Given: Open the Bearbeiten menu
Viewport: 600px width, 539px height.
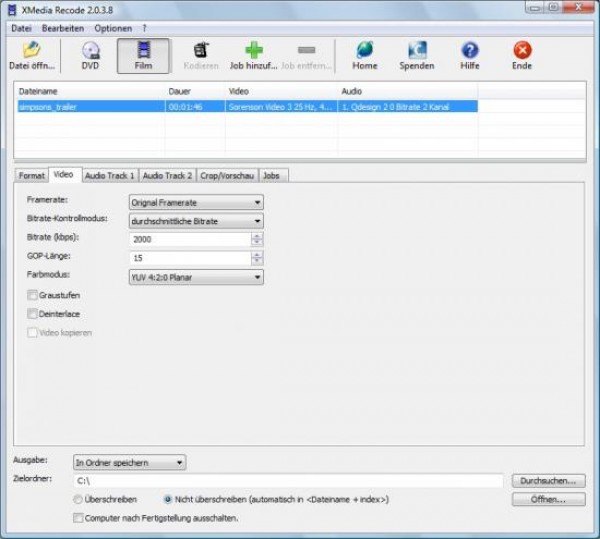Looking at the screenshot, I should (64, 28).
